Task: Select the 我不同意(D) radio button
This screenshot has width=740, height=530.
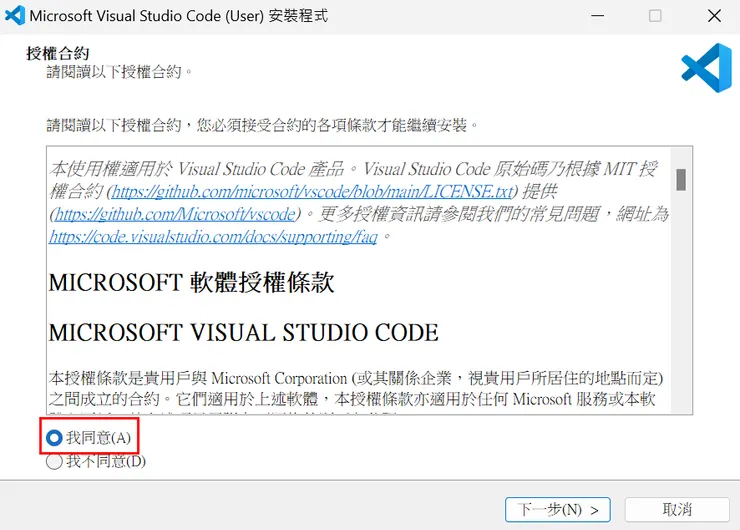Action: click(x=54, y=461)
